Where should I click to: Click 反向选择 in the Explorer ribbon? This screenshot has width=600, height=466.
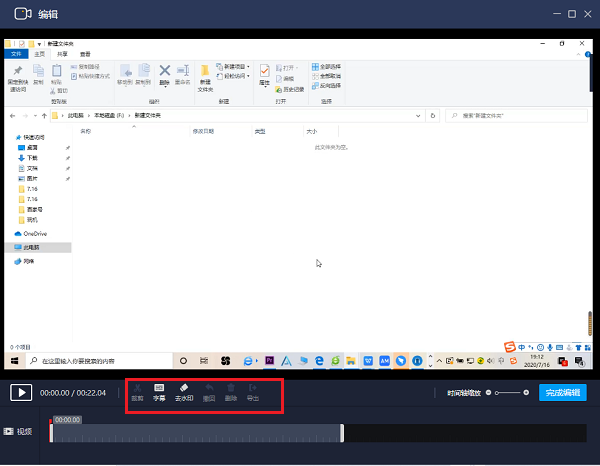click(326, 85)
